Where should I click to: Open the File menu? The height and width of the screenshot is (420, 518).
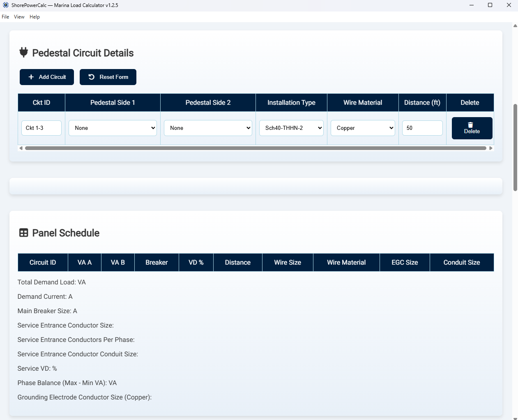pos(5,17)
